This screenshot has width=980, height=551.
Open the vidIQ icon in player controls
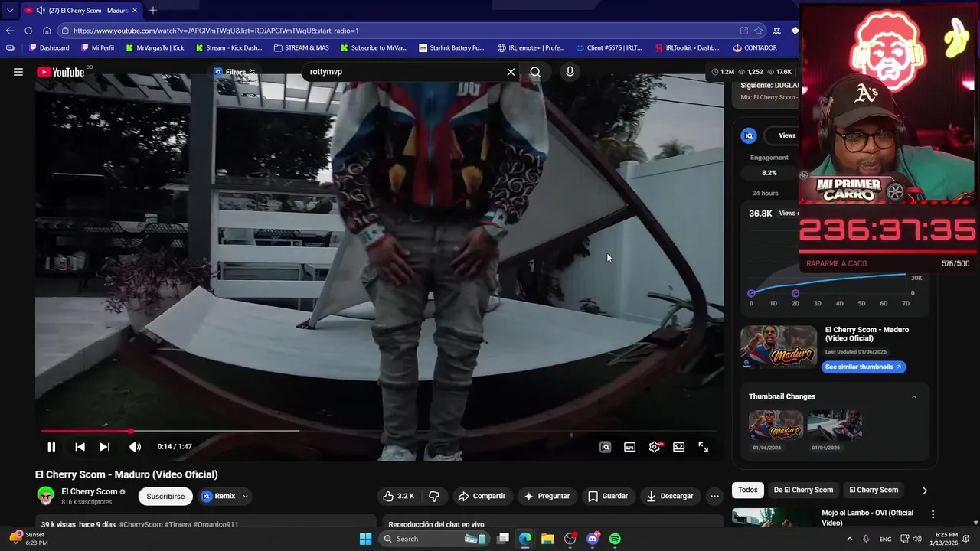pos(605,447)
